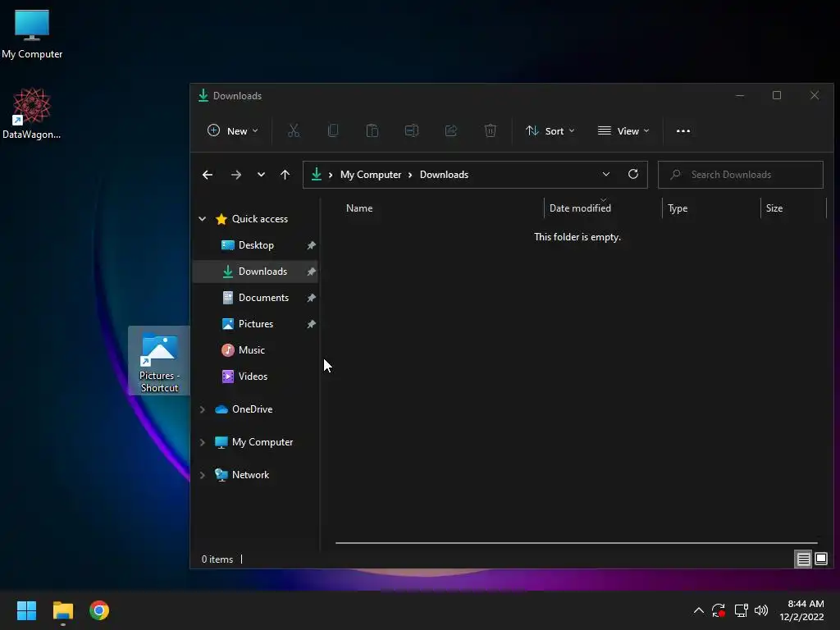Select Downloads in the navigation pane
This screenshot has height=630, width=840.
256,271
